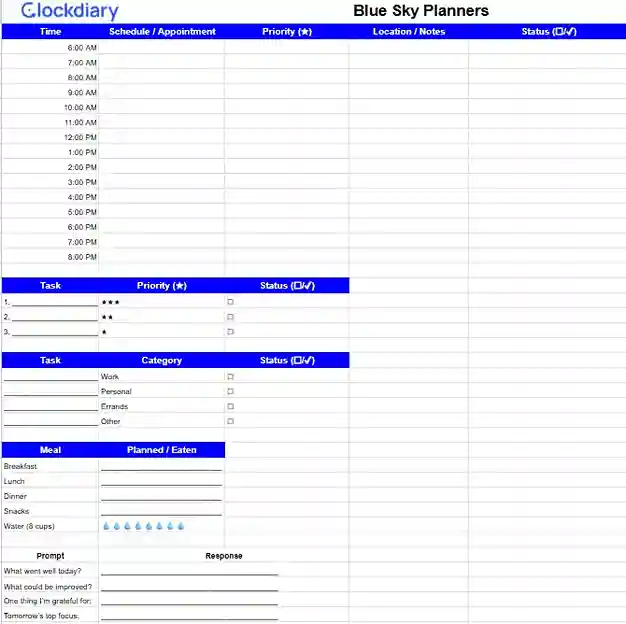Image resolution: width=626 pixels, height=624 pixels.
Task: Click the Category header
Action: click(x=162, y=361)
